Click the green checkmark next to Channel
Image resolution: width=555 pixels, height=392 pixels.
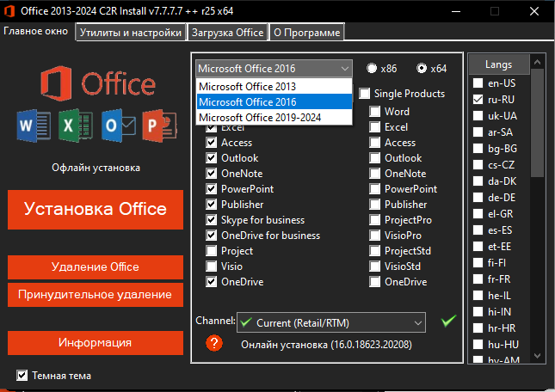tap(448, 321)
